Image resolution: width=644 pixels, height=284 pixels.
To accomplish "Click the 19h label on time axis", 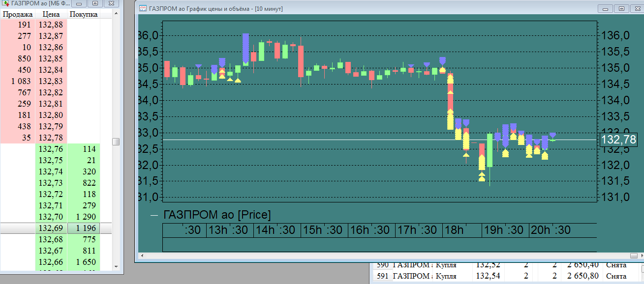I will (x=493, y=230).
